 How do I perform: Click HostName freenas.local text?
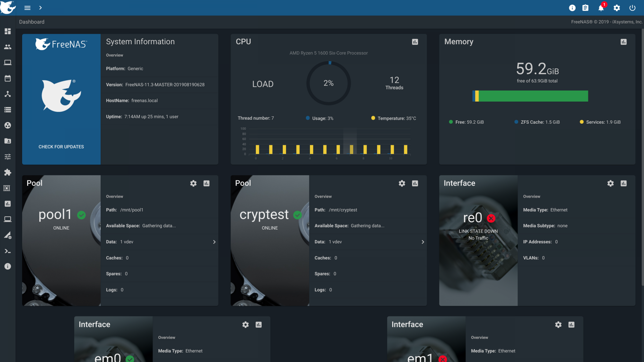coord(132,101)
